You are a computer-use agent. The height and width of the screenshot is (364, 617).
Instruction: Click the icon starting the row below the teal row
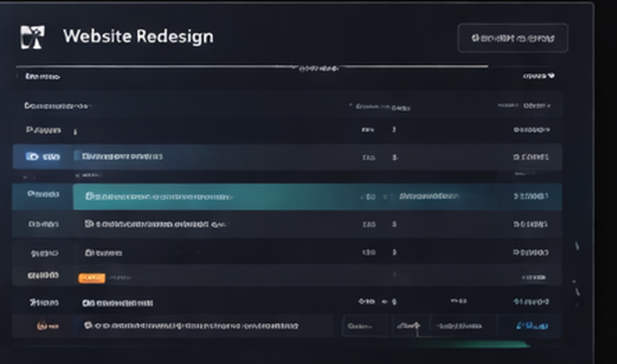(x=89, y=224)
